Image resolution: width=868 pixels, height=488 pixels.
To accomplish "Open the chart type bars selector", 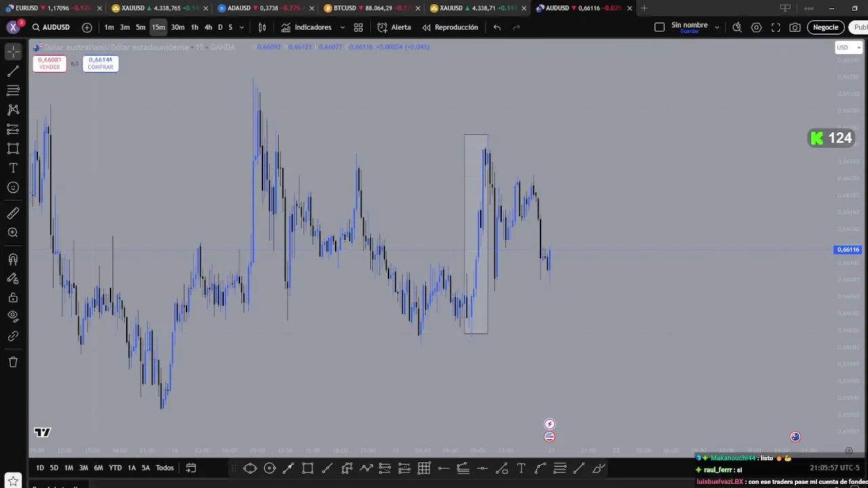I will pos(262,27).
